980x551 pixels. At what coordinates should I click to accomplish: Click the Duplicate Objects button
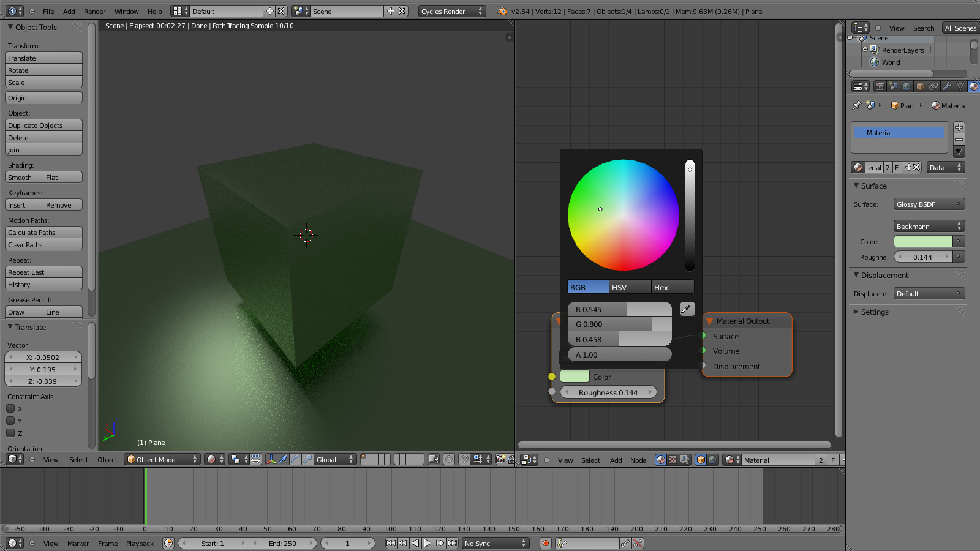[43, 126]
